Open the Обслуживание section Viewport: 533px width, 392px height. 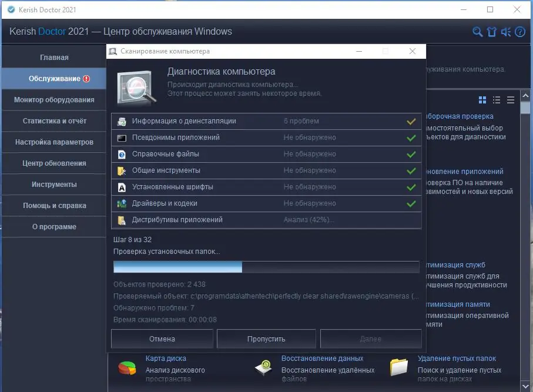tap(53, 78)
